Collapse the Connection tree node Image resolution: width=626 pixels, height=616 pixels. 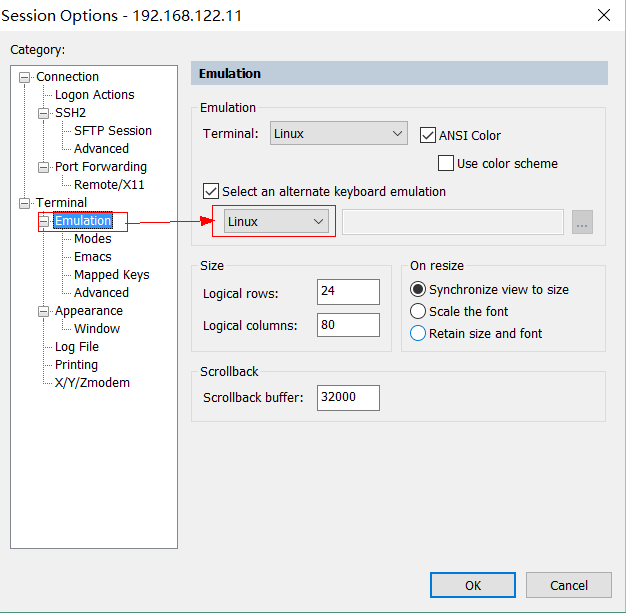[x=25, y=77]
